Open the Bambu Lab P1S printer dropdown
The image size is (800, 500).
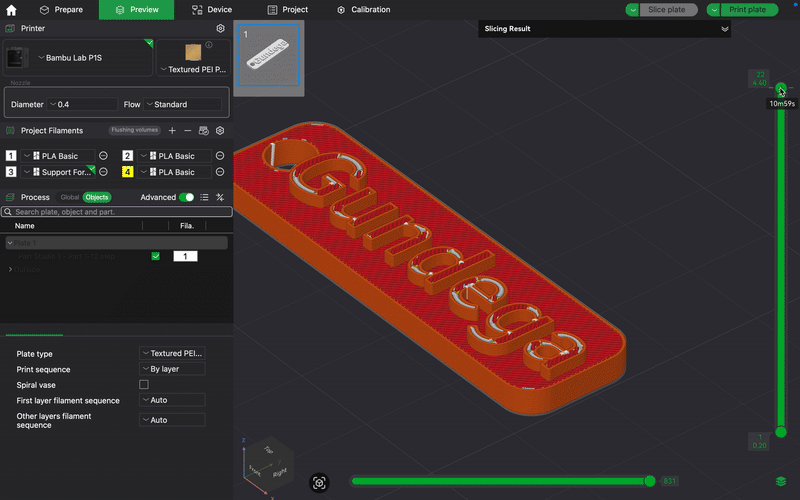[78, 58]
